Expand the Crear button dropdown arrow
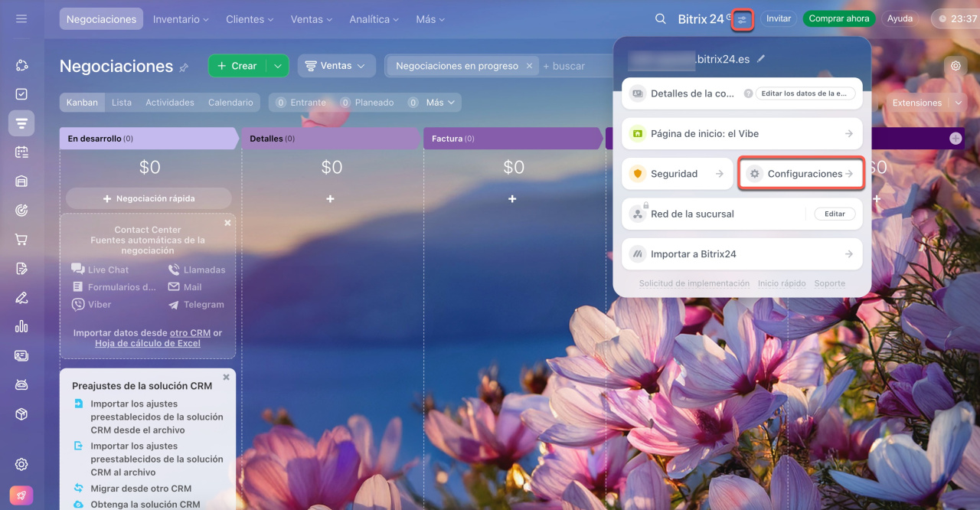The image size is (980, 510). coord(278,66)
